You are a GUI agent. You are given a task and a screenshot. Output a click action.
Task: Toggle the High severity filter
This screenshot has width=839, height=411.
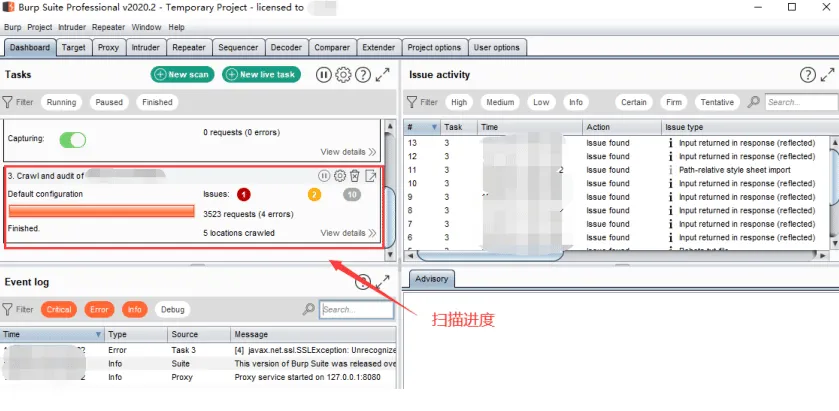[459, 102]
